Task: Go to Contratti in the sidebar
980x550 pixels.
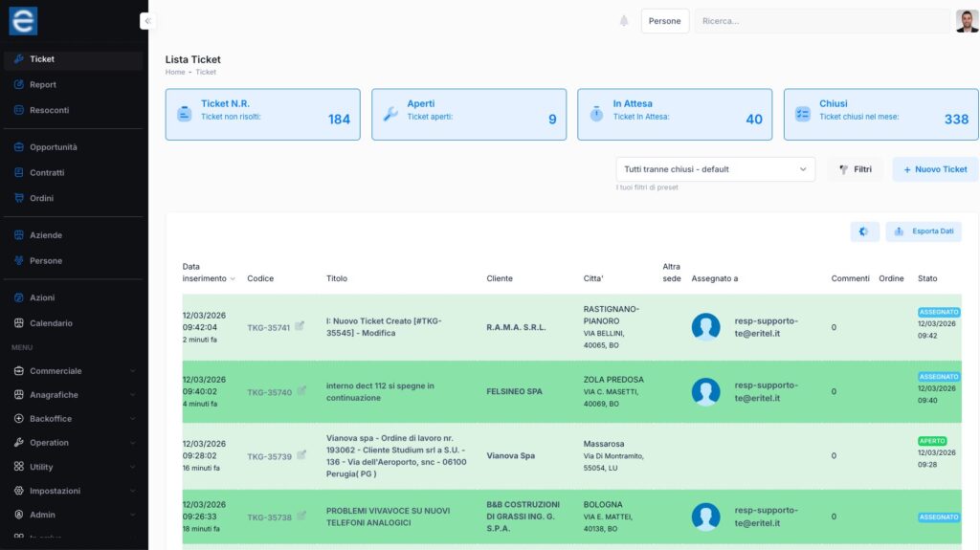Action: click(47, 173)
